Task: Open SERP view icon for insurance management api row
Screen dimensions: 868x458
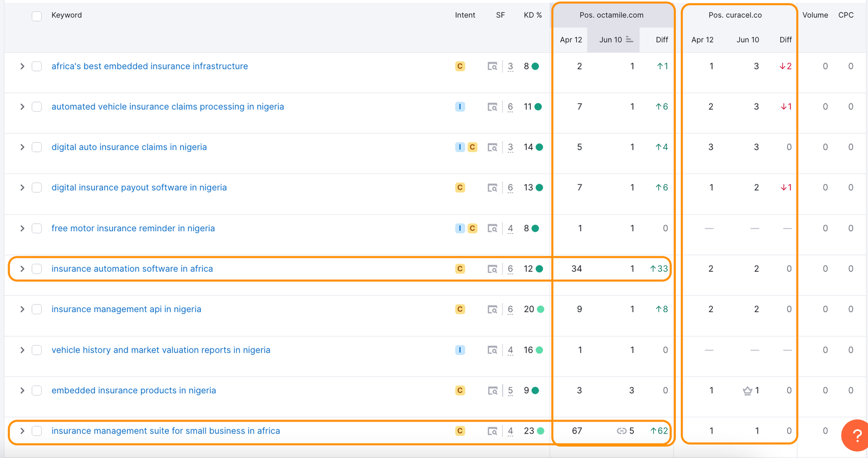Action: click(492, 309)
